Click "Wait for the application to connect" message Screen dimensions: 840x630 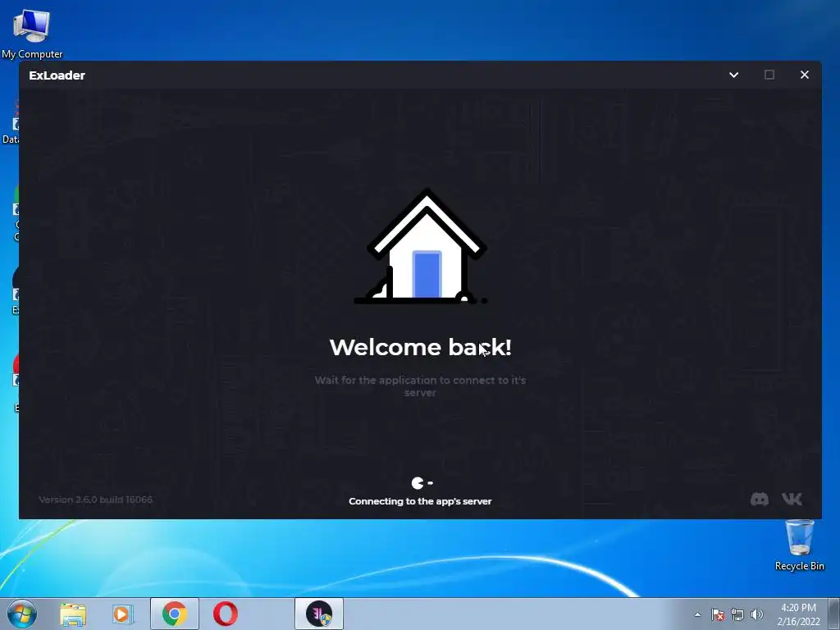(x=420, y=386)
